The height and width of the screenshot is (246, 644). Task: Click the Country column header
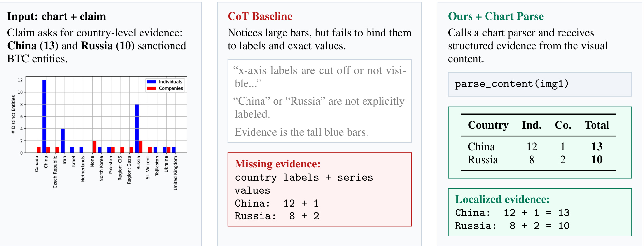click(488, 125)
